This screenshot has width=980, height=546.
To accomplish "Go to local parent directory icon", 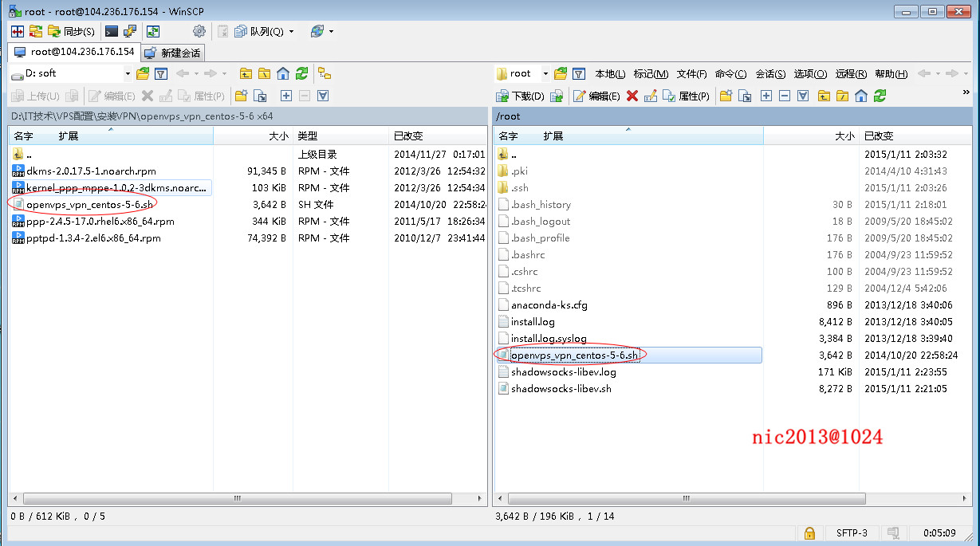I will click(246, 73).
